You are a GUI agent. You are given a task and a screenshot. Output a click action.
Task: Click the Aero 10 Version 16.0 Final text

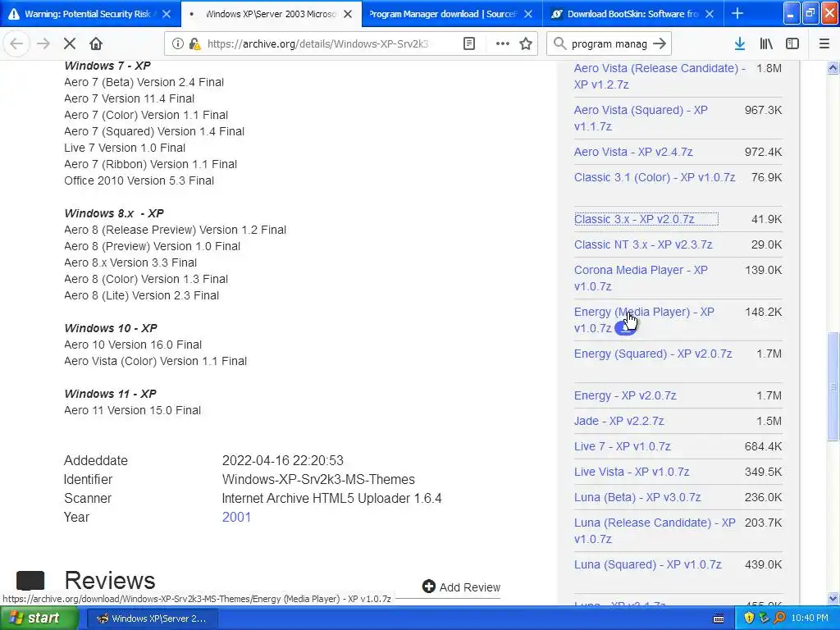pos(133,345)
